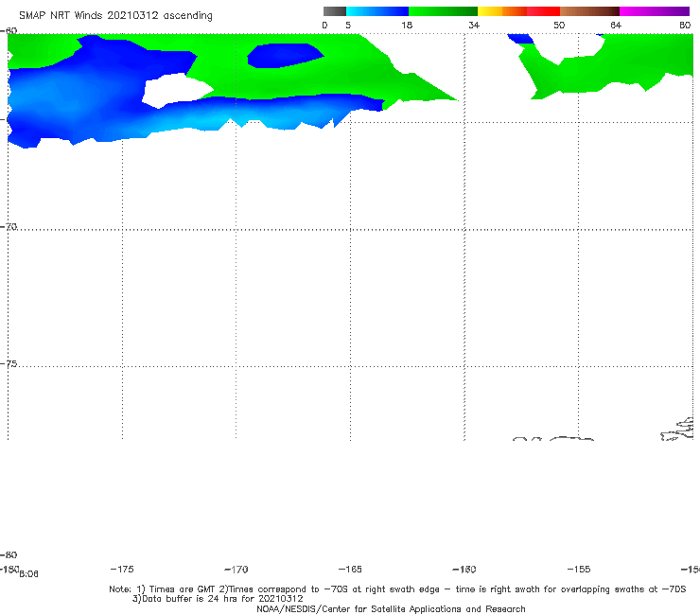700x615 pixels.
Task: Click the coastline outline at the map's lower right
Action: 677,430
